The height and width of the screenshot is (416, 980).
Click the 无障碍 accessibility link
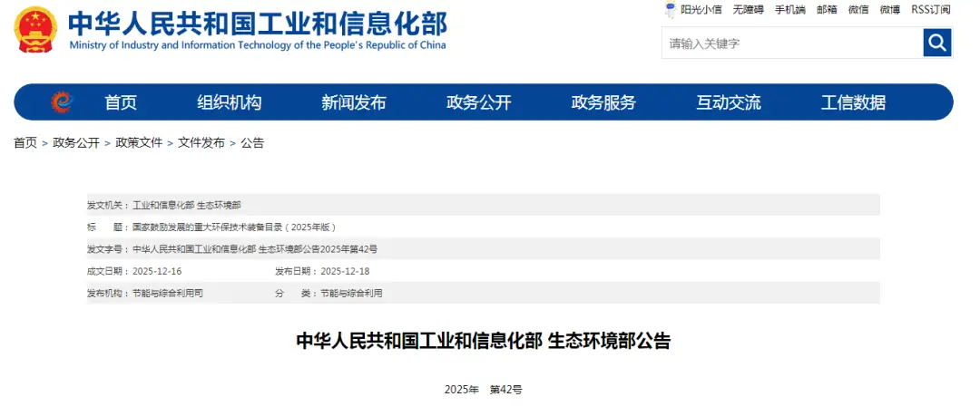(749, 10)
